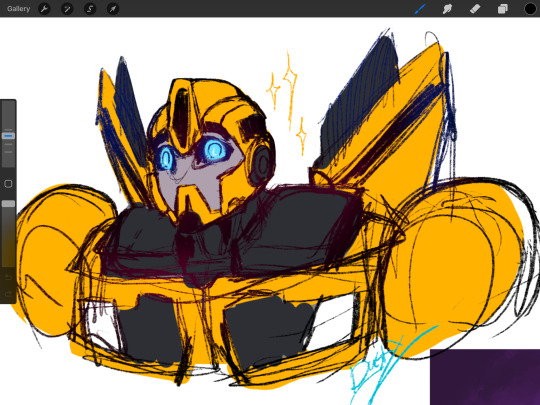Screen dimensions: 540x405
Task: Activate the Transform arrow tool
Action: [x=113, y=9]
